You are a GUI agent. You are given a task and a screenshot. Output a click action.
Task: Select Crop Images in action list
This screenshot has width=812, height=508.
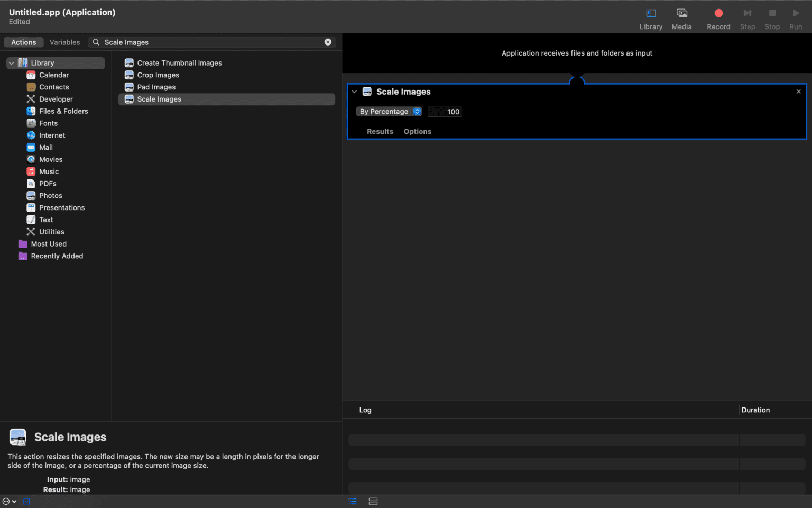[158, 75]
